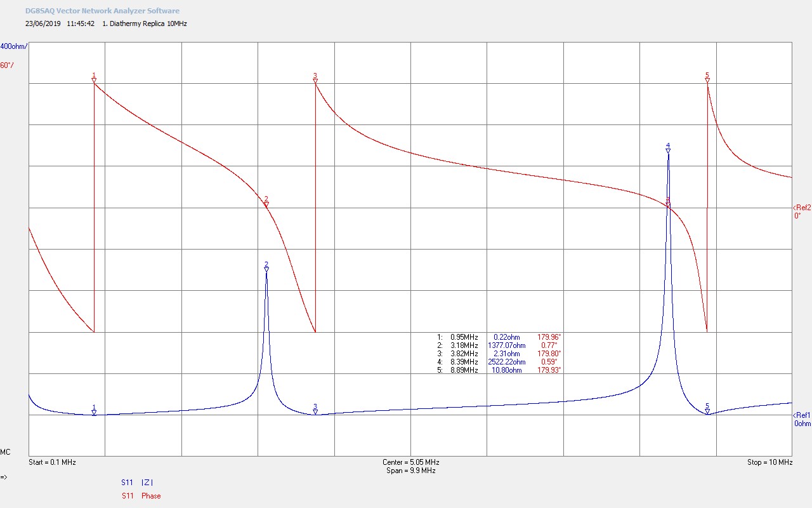Click the 60°/ phase scale label
Screen dimensions: 812x508
[7, 65]
